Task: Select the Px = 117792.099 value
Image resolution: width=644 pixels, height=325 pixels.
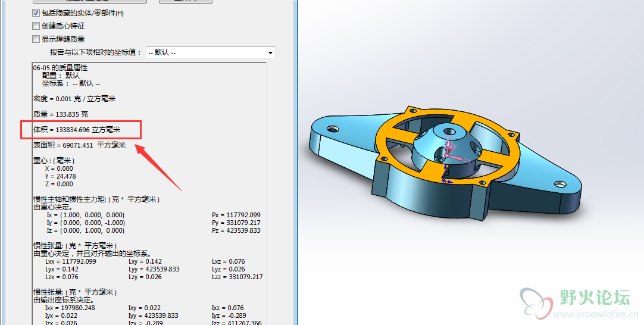Action: click(236, 215)
